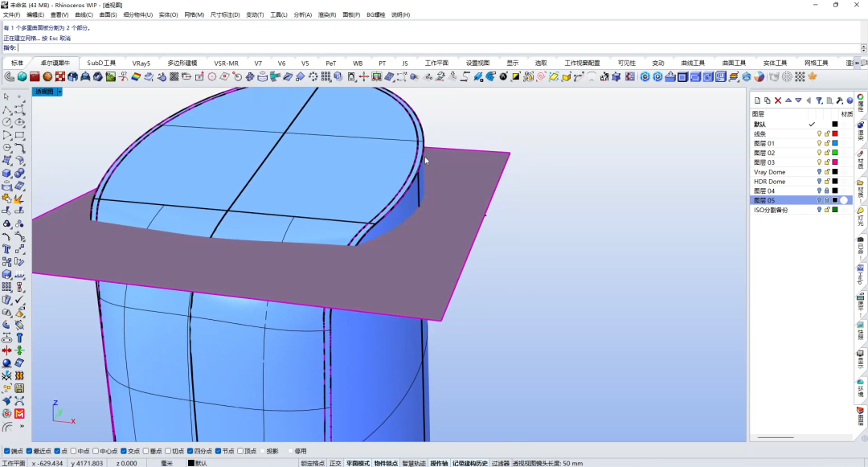Expand the toolbar tabs overflow arrow
The height and width of the screenshot is (467, 868).
click(x=857, y=63)
